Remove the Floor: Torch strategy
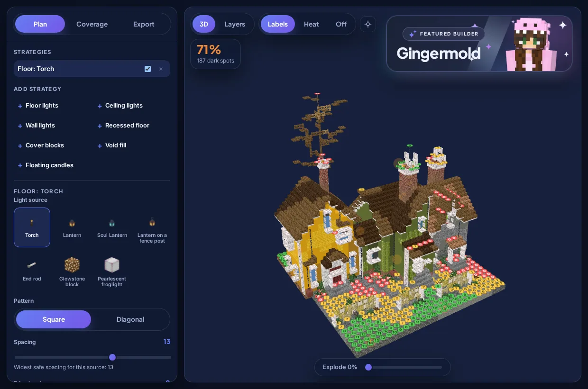588x389 pixels. pos(161,69)
